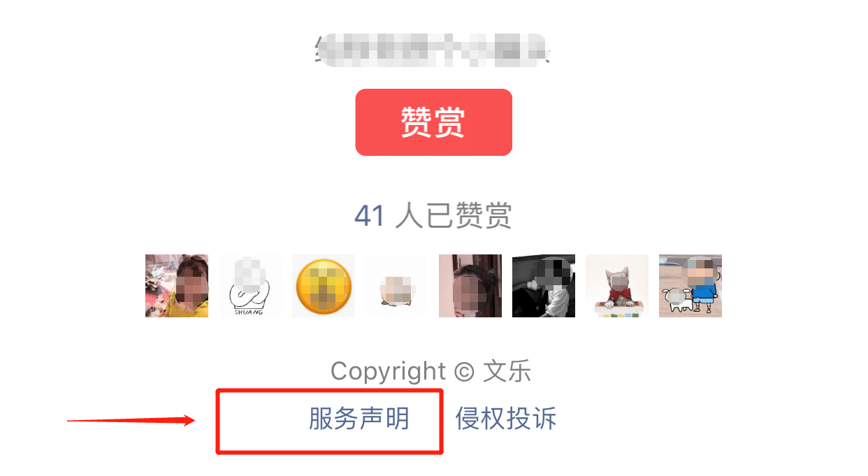Image resolution: width=868 pixels, height=476 pixels.
Task: Open the avatar of woman in yellow
Action: coord(177,286)
